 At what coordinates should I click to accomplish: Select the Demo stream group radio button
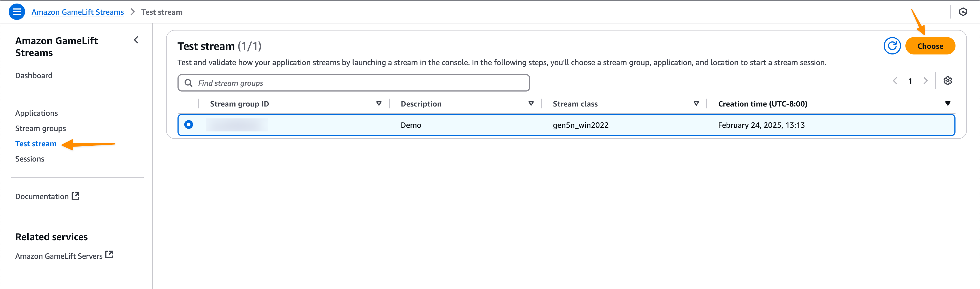[189, 124]
